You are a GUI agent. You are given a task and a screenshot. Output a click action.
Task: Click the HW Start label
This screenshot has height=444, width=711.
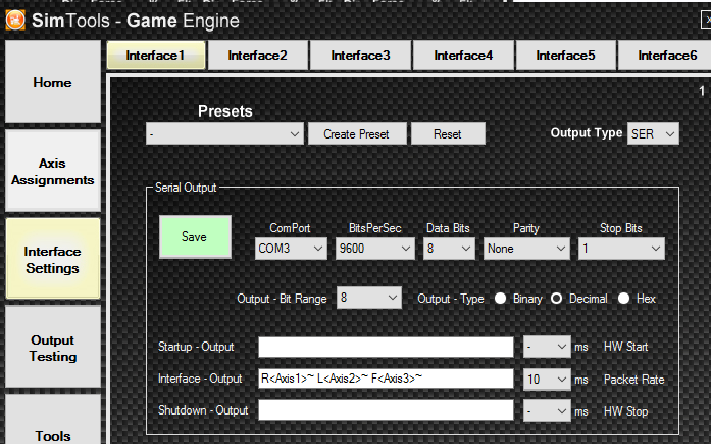[626, 347]
